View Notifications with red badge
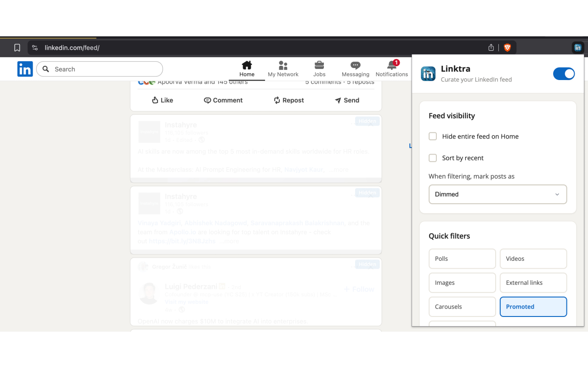588x368 pixels. pyautogui.click(x=392, y=69)
